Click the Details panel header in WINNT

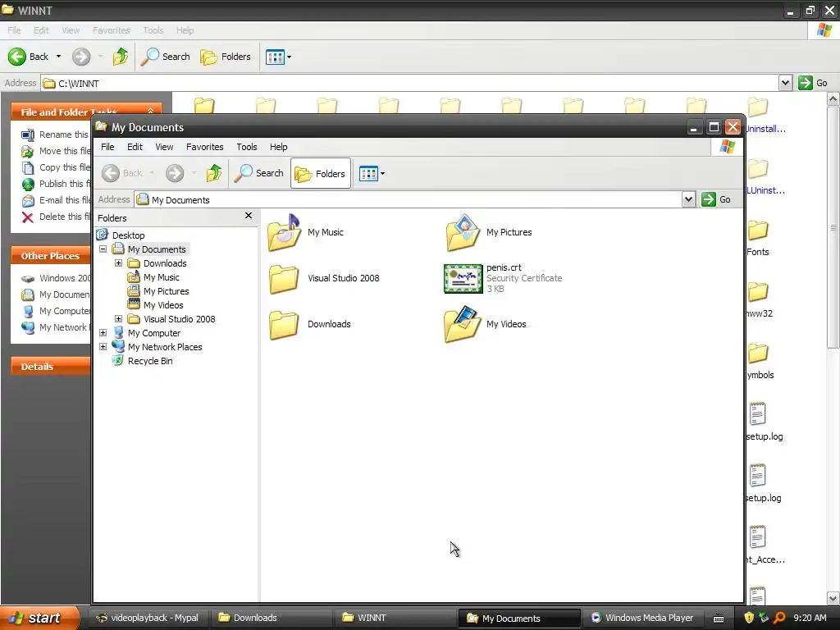(51, 367)
